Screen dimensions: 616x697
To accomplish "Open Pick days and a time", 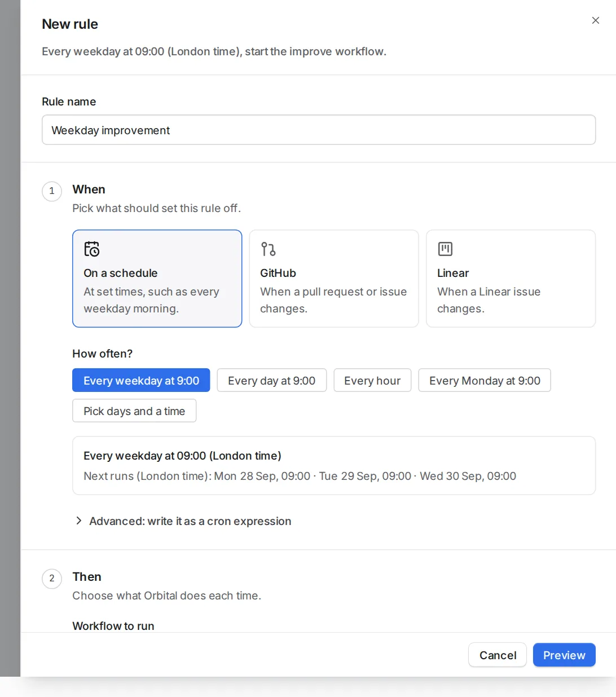I will (x=134, y=411).
